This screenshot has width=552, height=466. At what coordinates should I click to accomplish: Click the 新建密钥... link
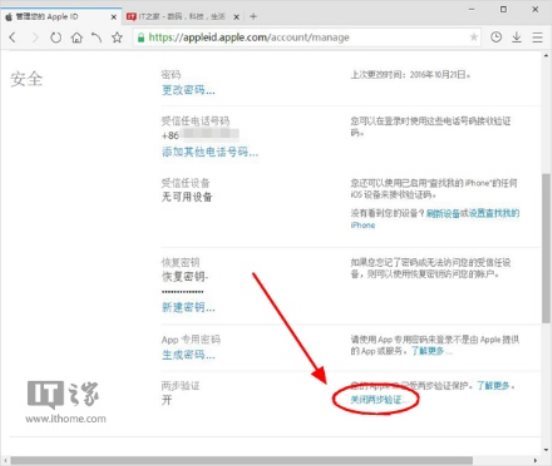188,307
